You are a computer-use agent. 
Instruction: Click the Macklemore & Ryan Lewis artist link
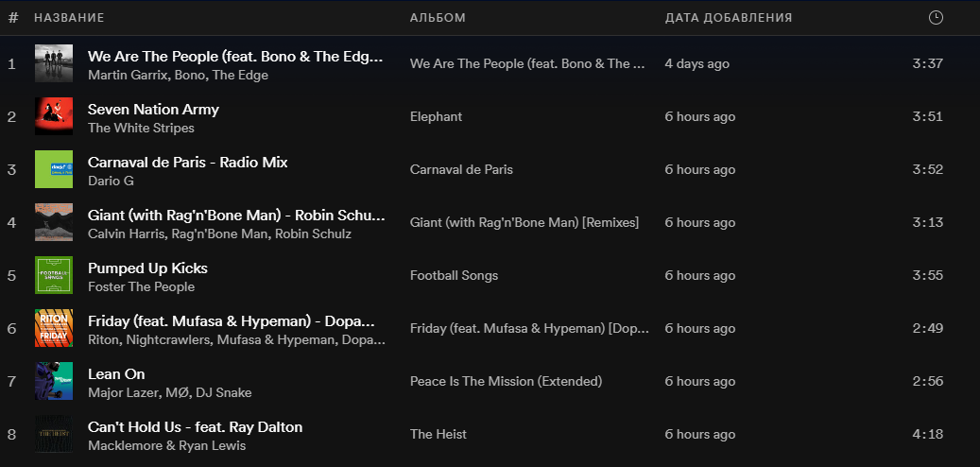click(x=167, y=446)
